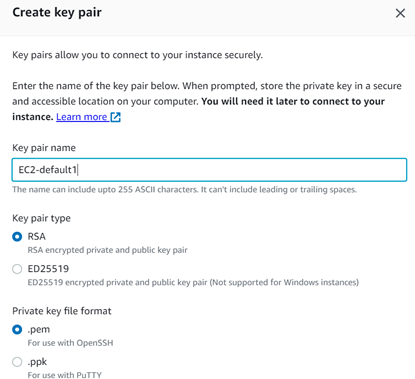Click the 'For use with OpenSSH' description
Image resolution: width=415 pixels, height=379 pixels.
pyautogui.click(x=70, y=343)
